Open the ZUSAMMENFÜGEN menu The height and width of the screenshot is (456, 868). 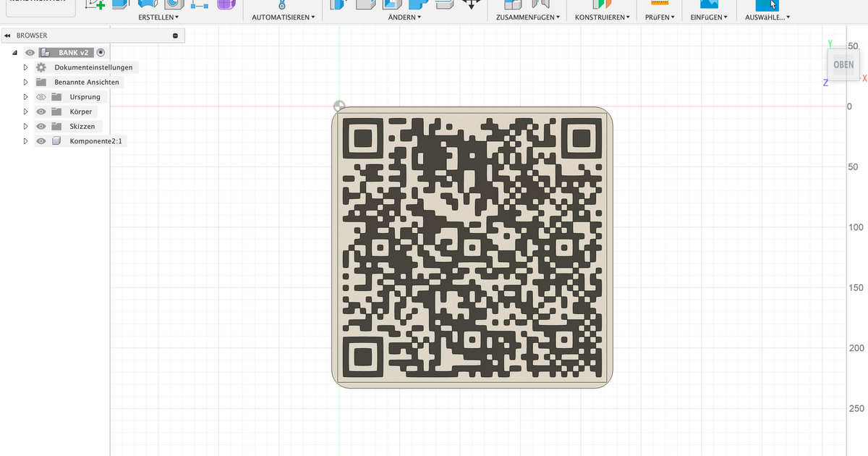tap(525, 17)
